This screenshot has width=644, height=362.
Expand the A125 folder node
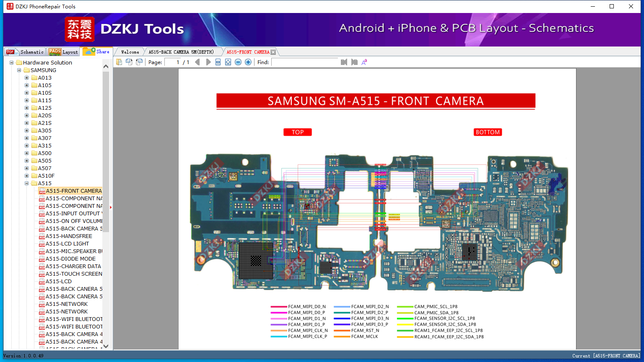point(26,108)
